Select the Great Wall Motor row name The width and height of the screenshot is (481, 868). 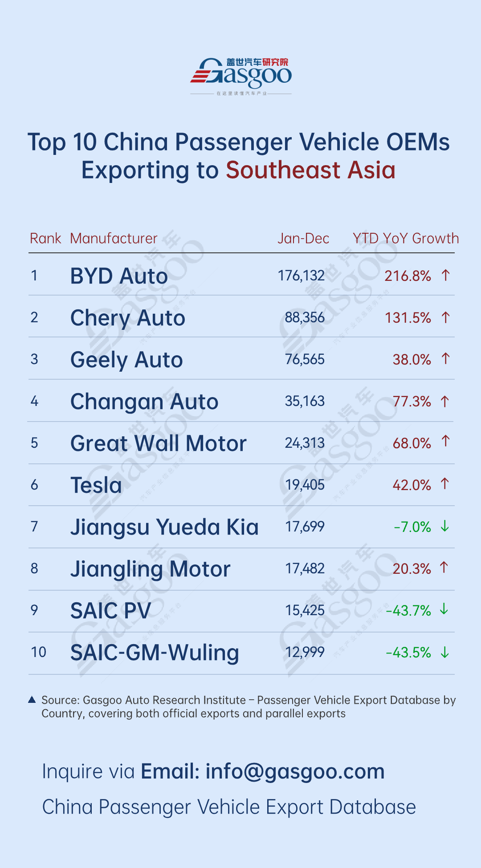(159, 443)
